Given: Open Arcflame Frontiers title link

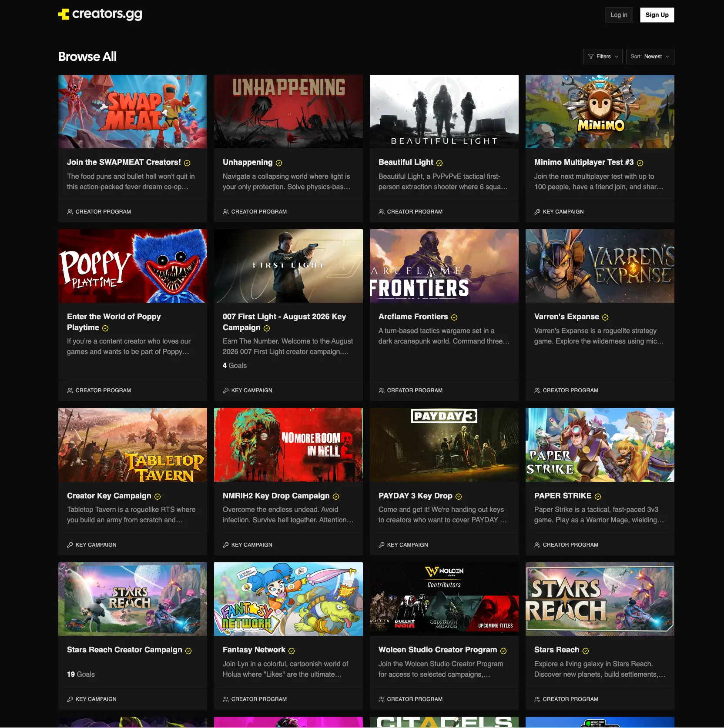Looking at the screenshot, I should click(x=413, y=317).
